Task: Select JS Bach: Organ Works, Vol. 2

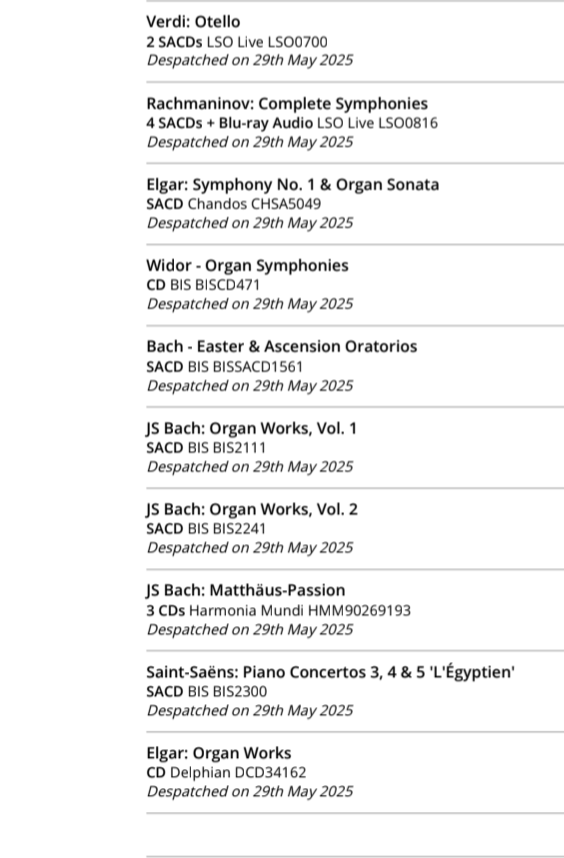Action: [x=252, y=509]
